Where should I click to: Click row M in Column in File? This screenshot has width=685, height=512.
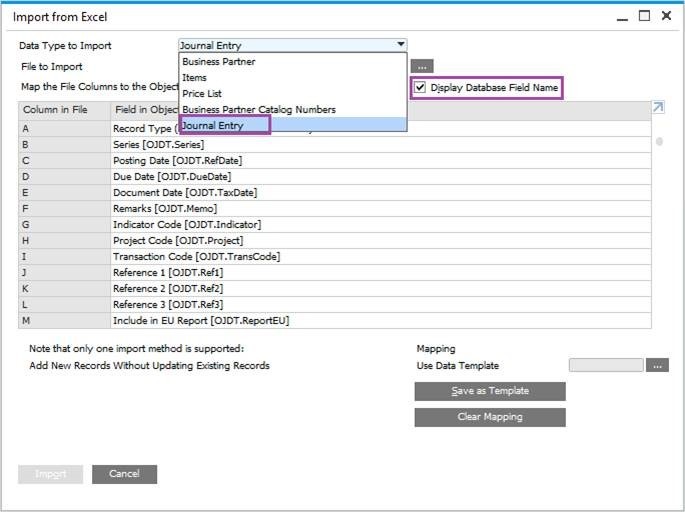tap(64, 321)
